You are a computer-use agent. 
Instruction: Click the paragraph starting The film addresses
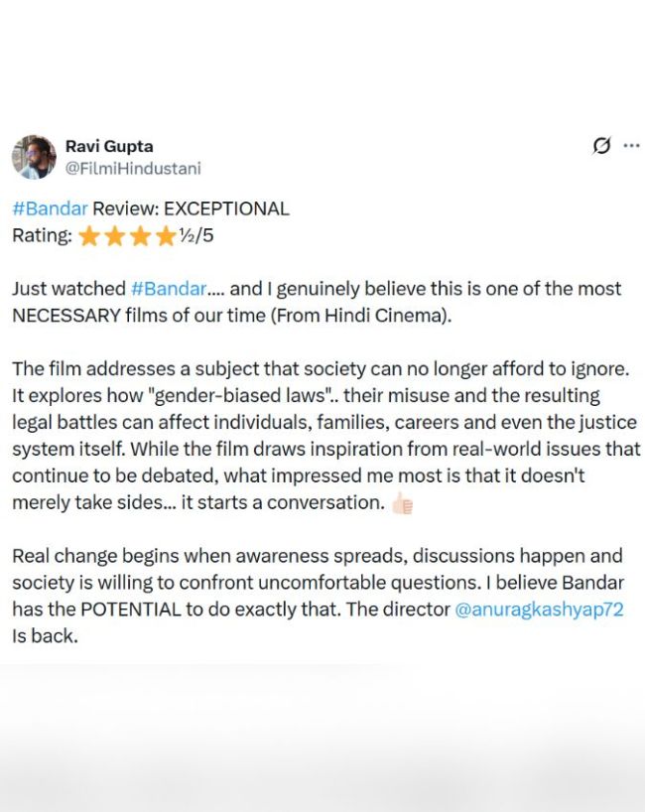click(x=326, y=436)
